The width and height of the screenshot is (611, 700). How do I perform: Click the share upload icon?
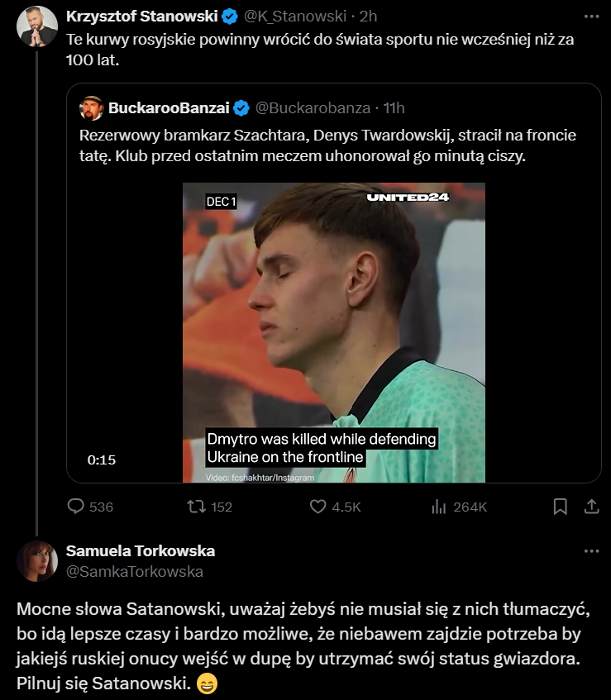(x=591, y=507)
